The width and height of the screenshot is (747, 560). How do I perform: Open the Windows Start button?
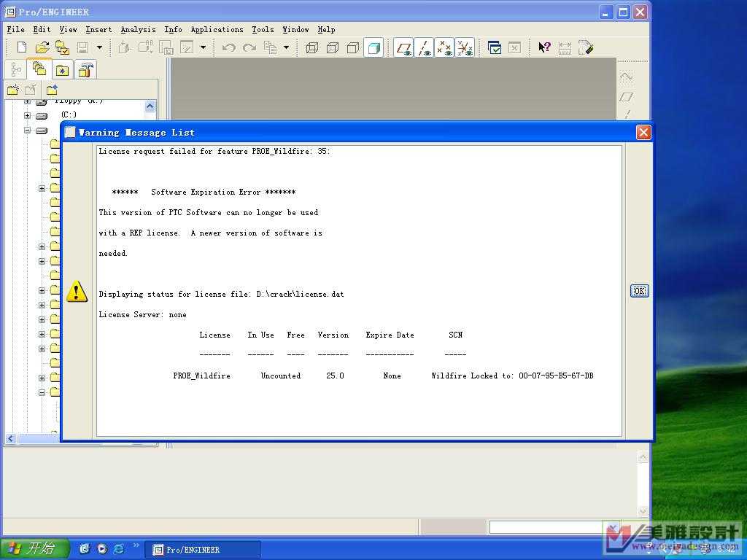click(x=35, y=548)
